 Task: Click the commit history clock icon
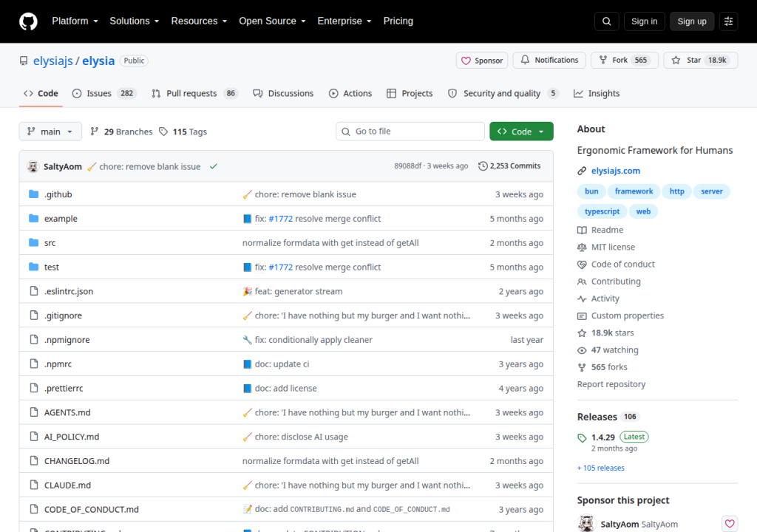(483, 166)
